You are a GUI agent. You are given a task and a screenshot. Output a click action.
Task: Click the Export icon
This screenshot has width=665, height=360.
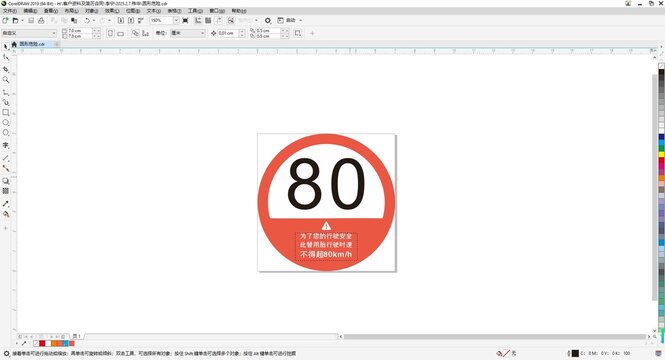(131, 20)
